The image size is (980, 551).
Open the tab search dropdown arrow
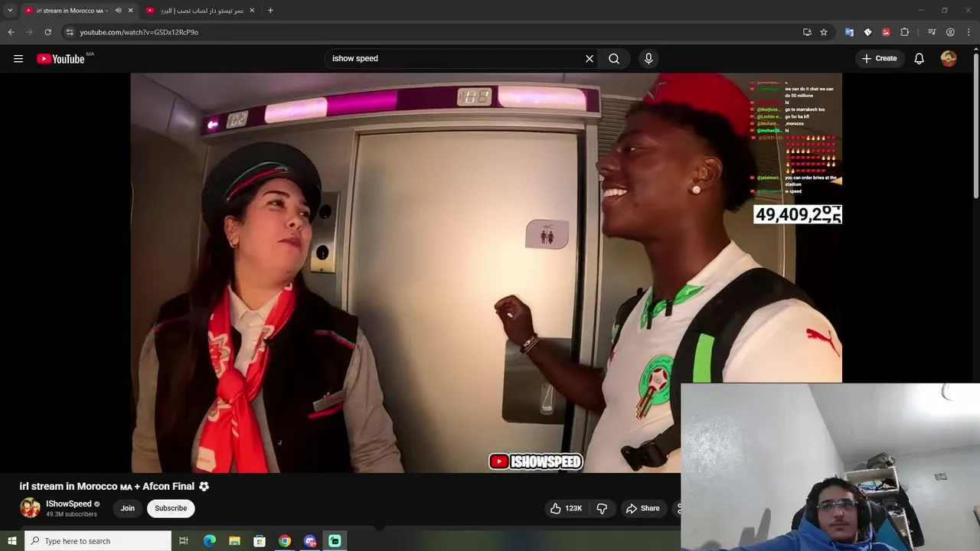(10, 10)
